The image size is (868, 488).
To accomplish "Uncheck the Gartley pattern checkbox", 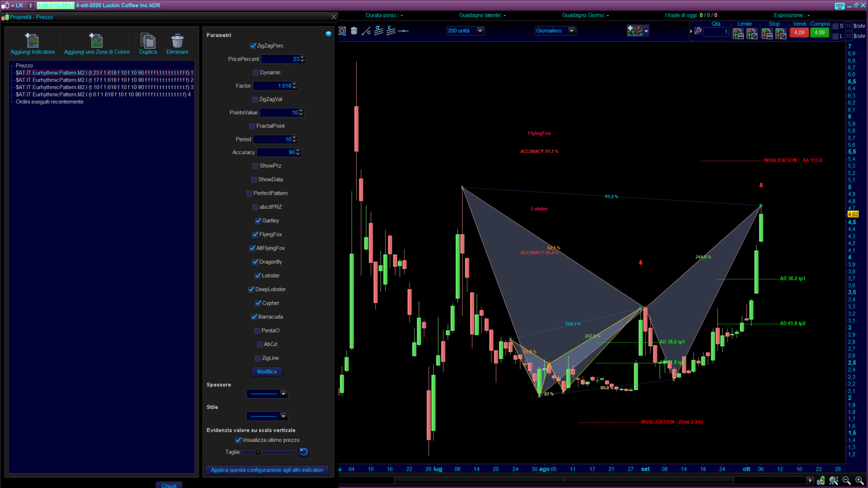I will click(258, 221).
